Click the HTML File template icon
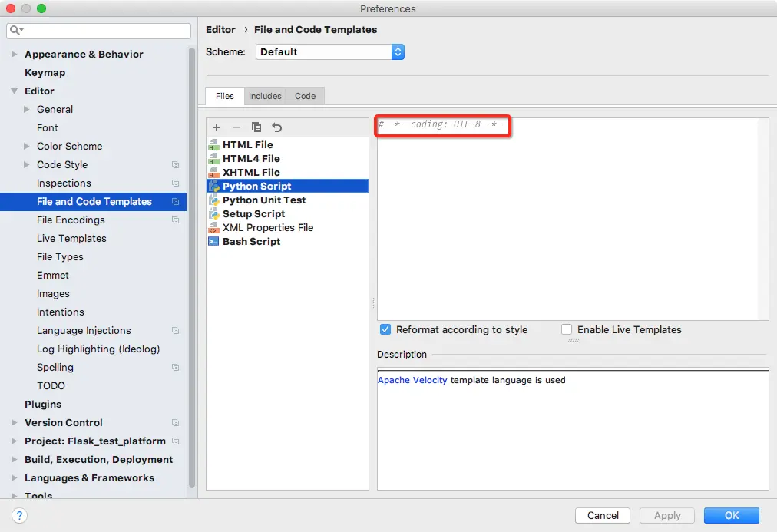 [x=213, y=144]
